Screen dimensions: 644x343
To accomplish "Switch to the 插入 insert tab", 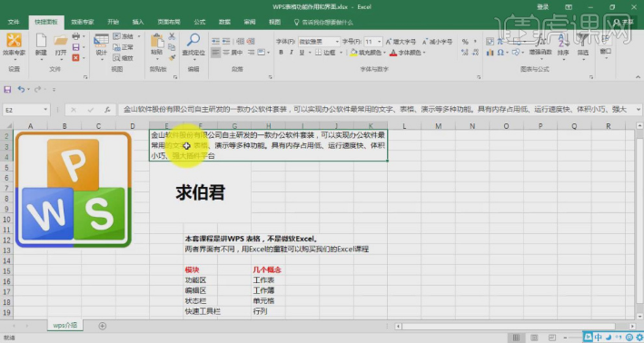I will click(138, 22).
